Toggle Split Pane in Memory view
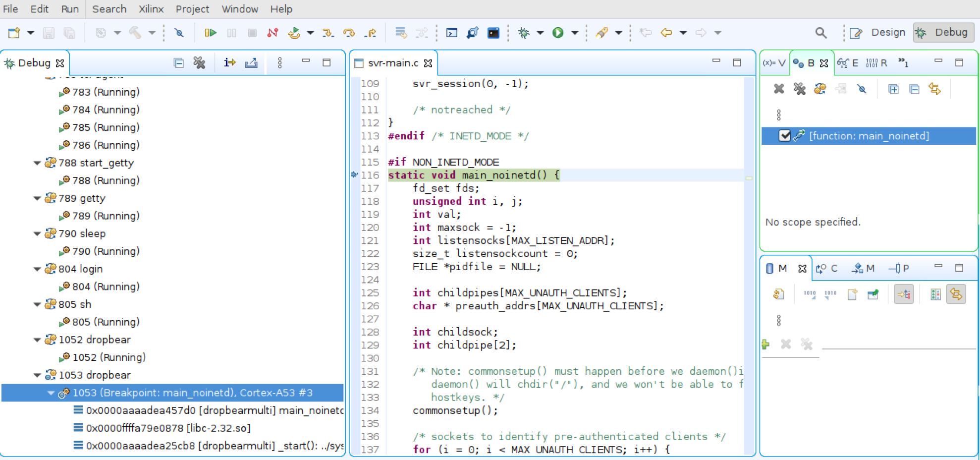The height and width of the screenshot is (460, 980). (x=935, y=294)
